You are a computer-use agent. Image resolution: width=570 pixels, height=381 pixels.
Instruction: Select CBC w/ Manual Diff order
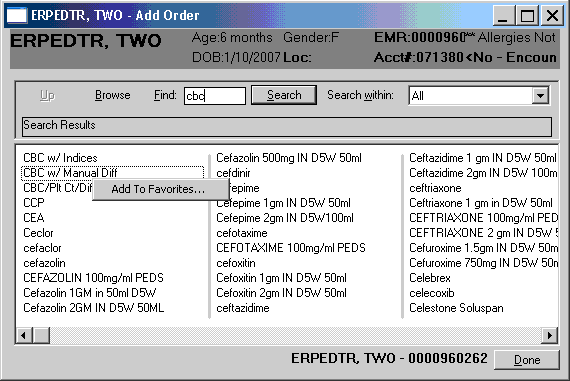tap(70, 173)
